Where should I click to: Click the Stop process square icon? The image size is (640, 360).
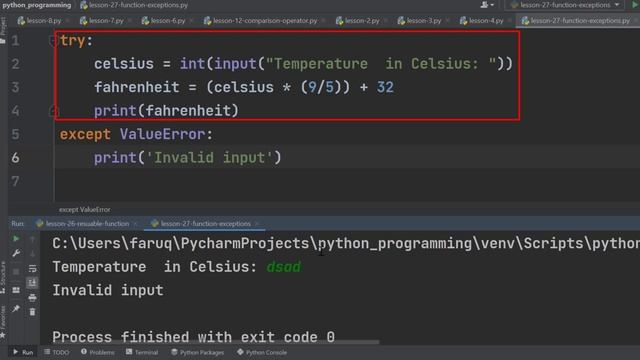point(16,271)
